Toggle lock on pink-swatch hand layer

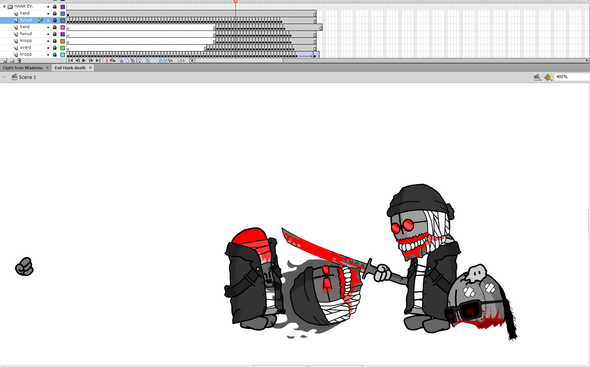pos(55,27)
